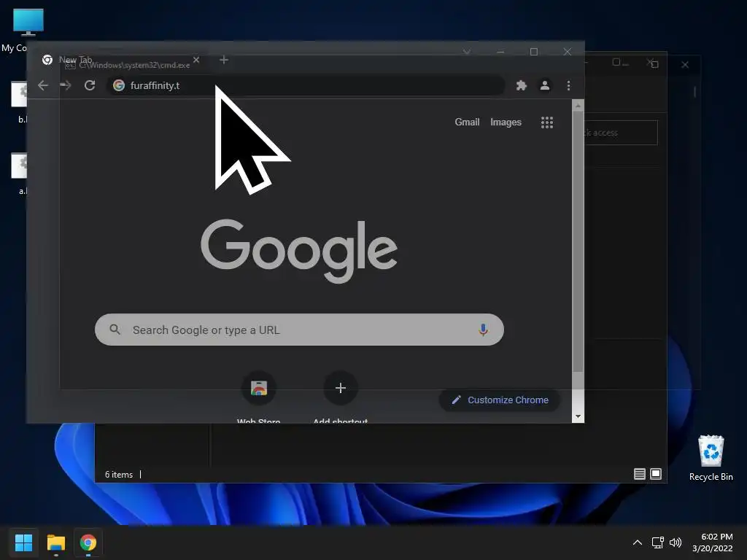Screen dimensions: 747x560
Task: Open a new tab with plus button
Action: (224, 60)
